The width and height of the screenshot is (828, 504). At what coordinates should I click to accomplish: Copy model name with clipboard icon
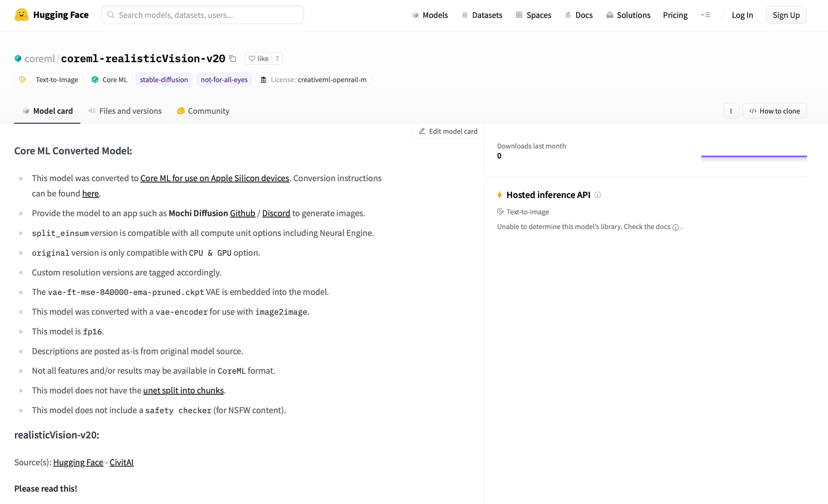pyautogui.click(x=232, y=58)
